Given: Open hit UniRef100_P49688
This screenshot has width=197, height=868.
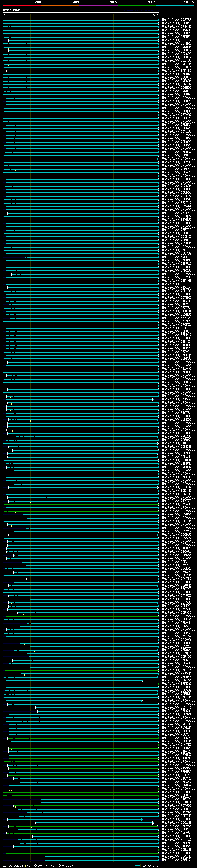Looking at the screenshot, I should tap(177, 30).
